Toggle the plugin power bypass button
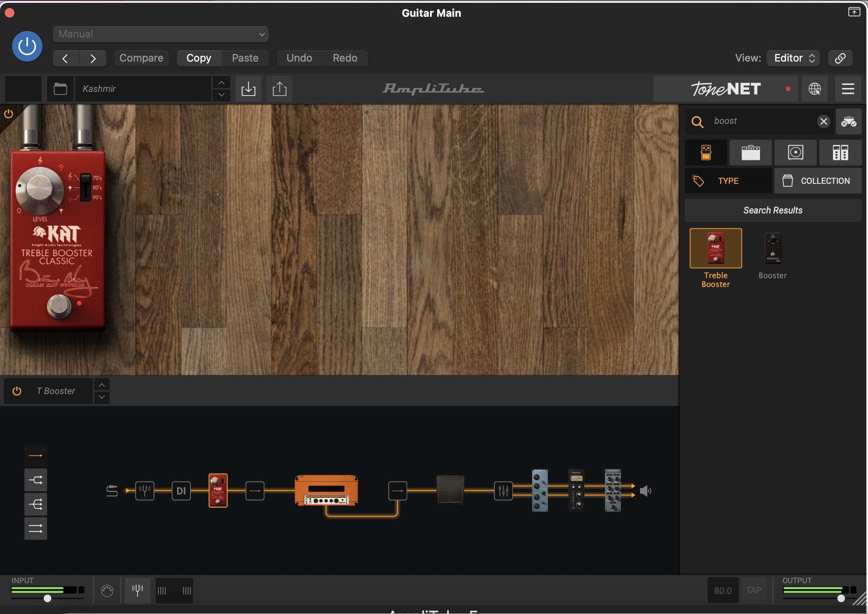 pos(27,46)
